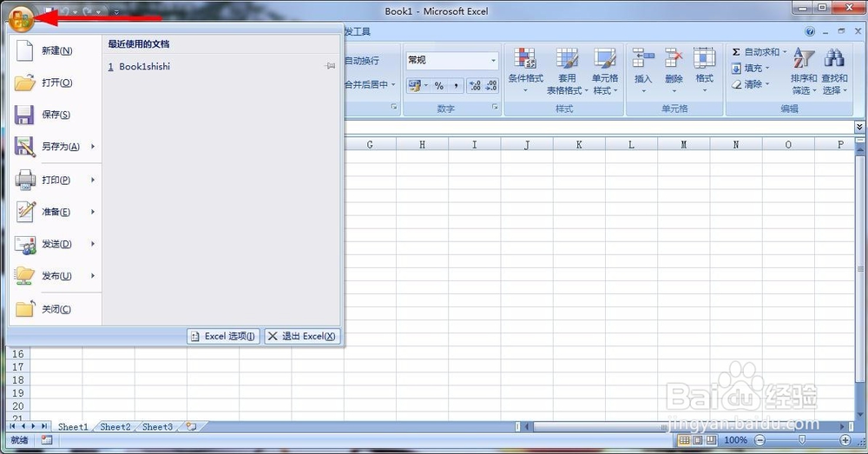Open Number group dialog launcher
This screenshot has width=868, height=454.
point(495,107)
